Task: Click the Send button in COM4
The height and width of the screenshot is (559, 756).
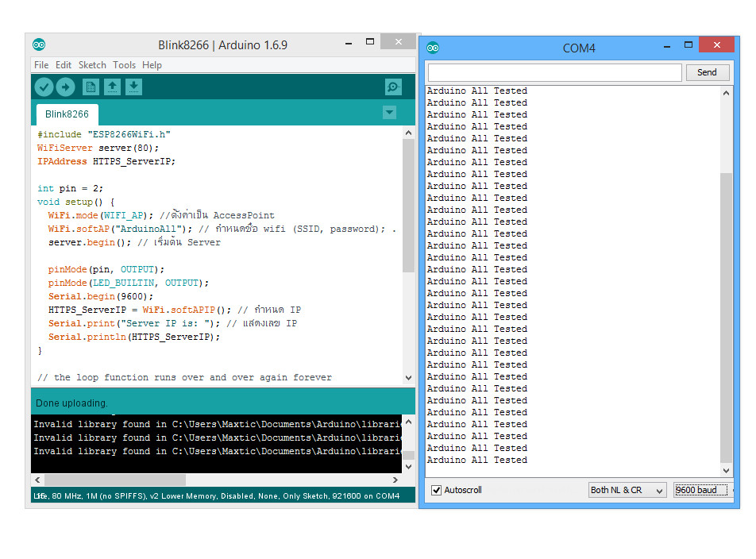Action: click(x=708, y=73)
